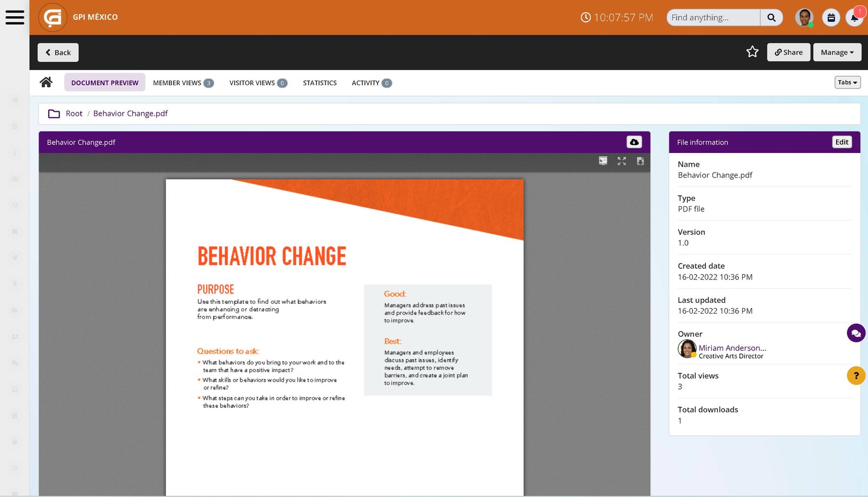Click the PDF viewer download file icon
Image resolution: width=868 pixels, height=497 pixels.
point(640,161)
